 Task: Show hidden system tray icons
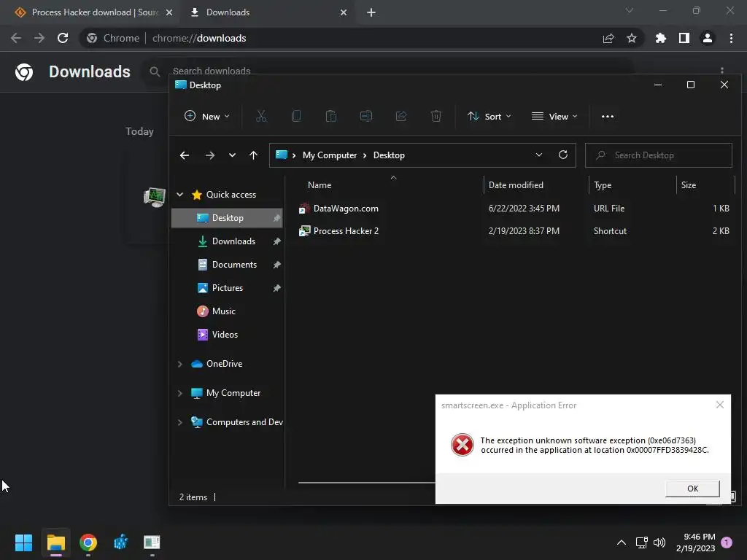tap(622, 542)
